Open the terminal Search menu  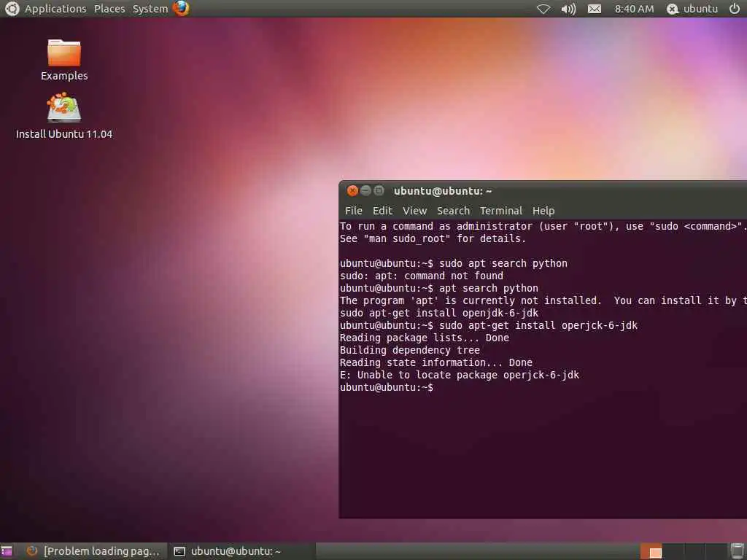coord(453,211)
